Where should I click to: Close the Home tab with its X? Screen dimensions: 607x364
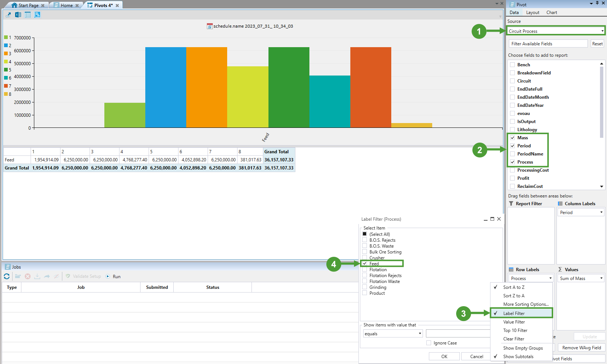point(77,6)
